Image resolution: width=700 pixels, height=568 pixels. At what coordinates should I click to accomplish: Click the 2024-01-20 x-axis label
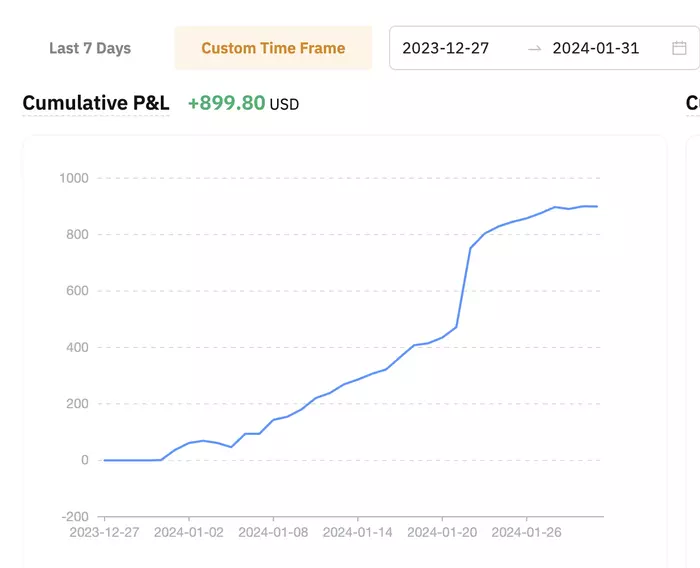coord(441,532)
